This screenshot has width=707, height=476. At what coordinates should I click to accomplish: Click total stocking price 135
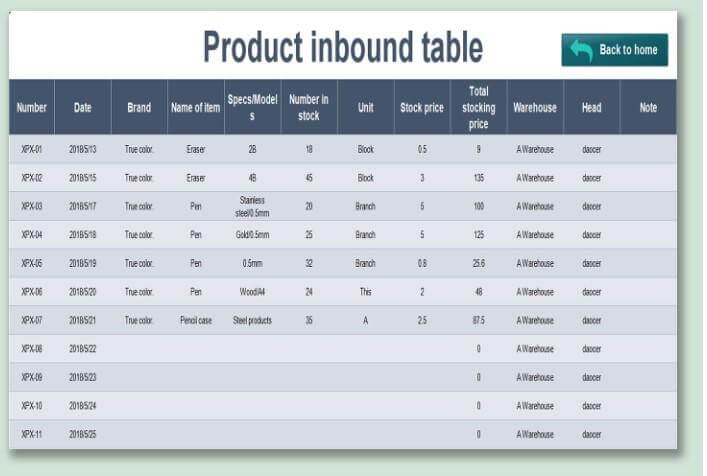coord(479,178)
